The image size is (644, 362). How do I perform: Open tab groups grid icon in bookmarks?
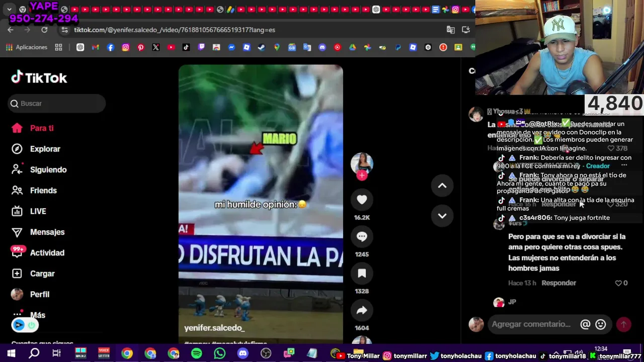pyautogui.click(x=58, y=47)
